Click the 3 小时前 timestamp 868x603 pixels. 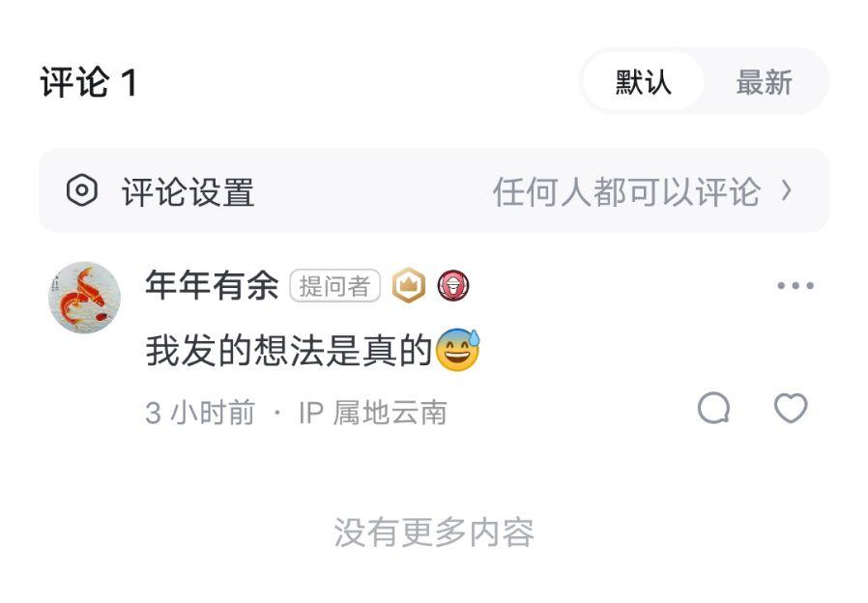tap(200, 413)
